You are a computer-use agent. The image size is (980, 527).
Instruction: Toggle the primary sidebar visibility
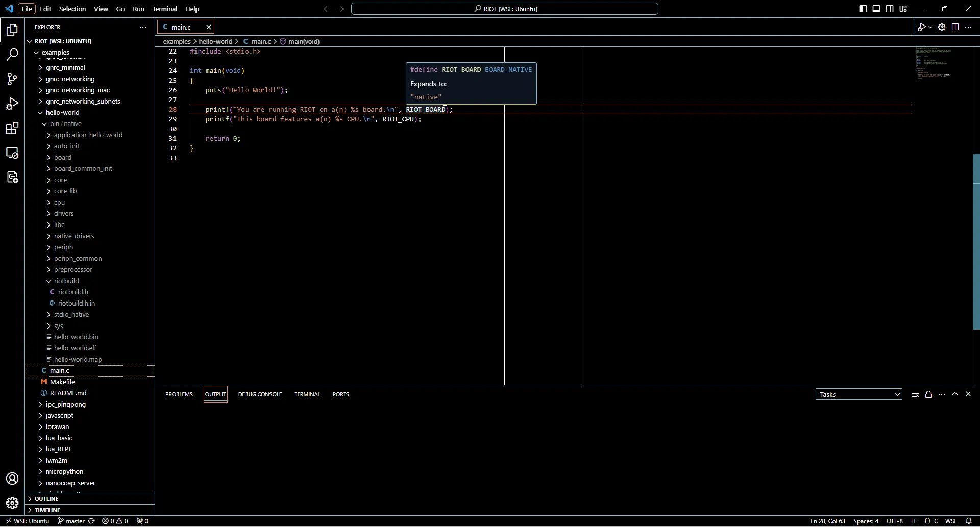pyautogui.click(x=862, y=9)
